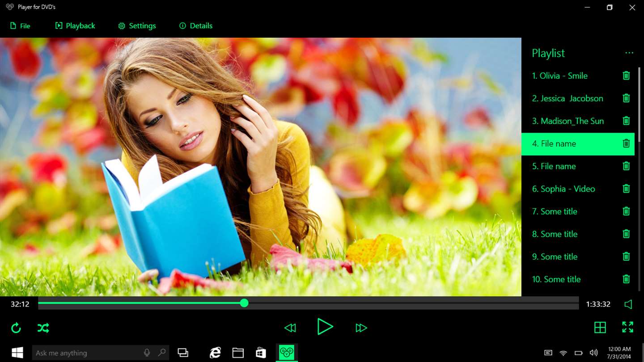Open system tray volume control
The height and width of the screenshot is (362, 644).
(x=593, y=353)
